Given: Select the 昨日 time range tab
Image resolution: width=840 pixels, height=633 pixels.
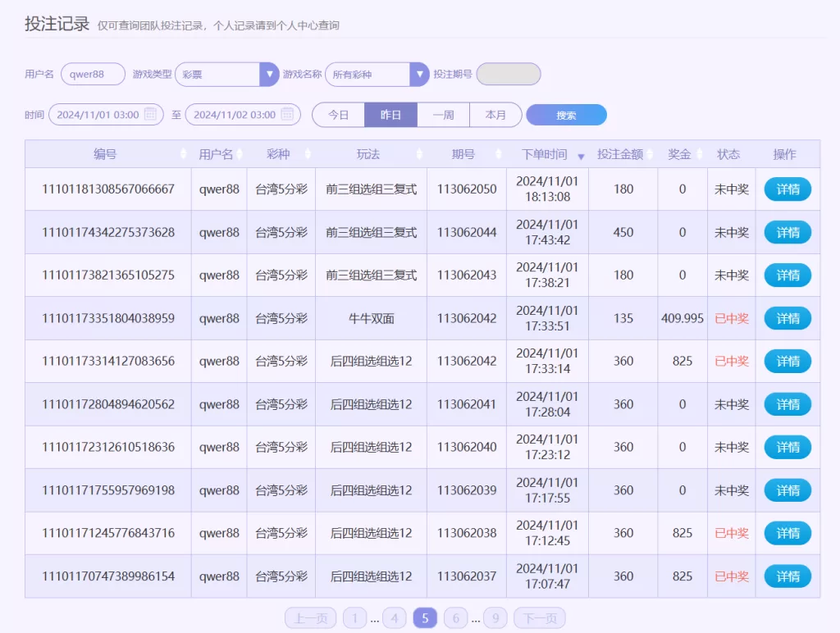Looking at the screenshot, I should [x=390, y=115].
